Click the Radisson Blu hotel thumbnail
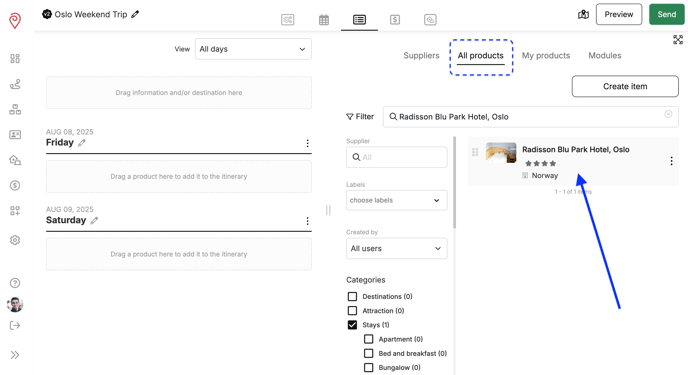688x375 pixels. pos(501,153)
